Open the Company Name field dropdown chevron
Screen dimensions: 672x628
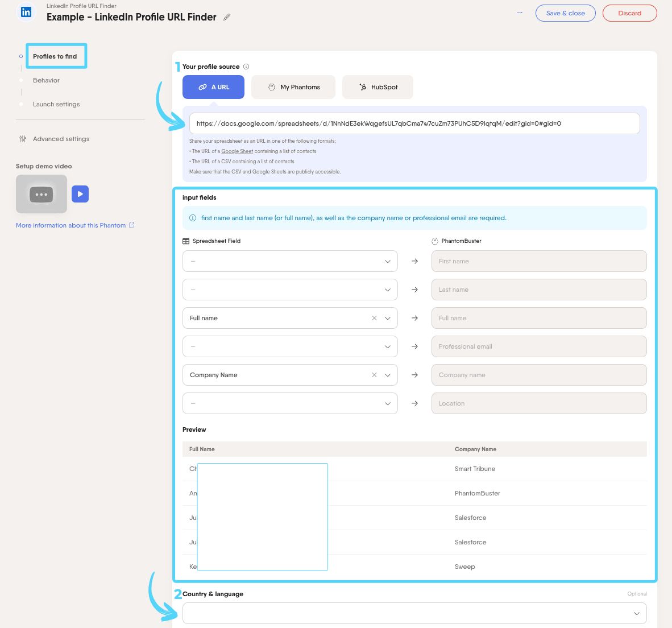tap(387, 375)
